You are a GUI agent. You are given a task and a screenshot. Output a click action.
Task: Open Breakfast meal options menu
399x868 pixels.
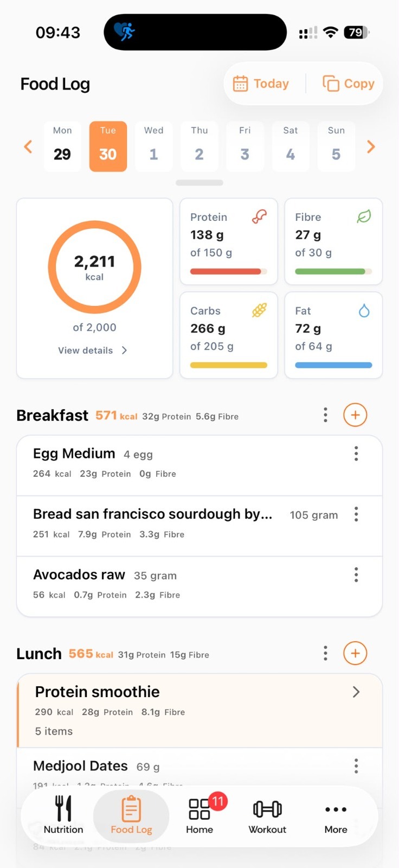[x=325, y=415]
